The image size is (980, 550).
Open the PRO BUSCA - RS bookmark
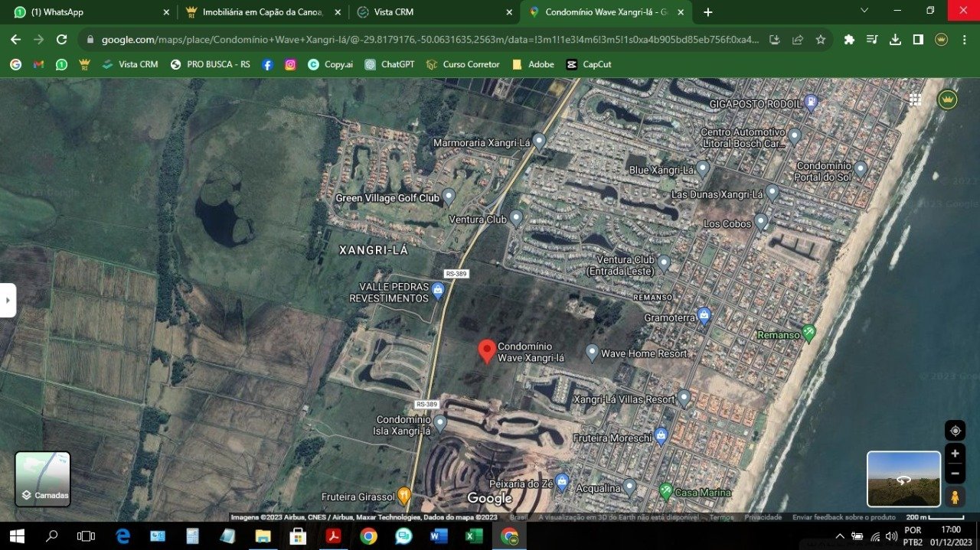coord(211,64)
